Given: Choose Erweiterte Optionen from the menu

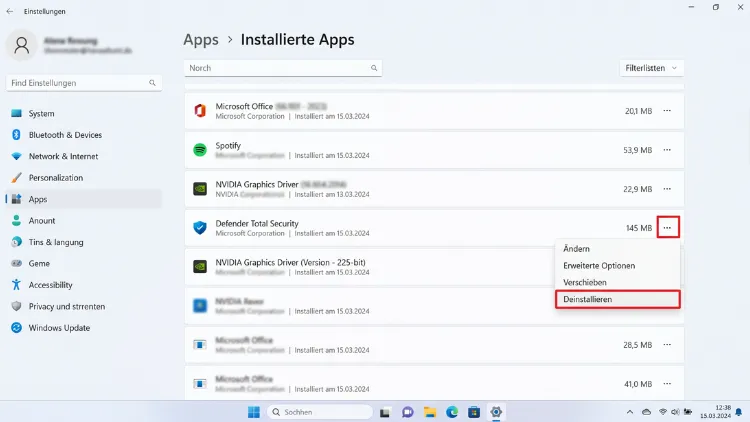Looking at the screenshot, I should click(x=618, y=266).
